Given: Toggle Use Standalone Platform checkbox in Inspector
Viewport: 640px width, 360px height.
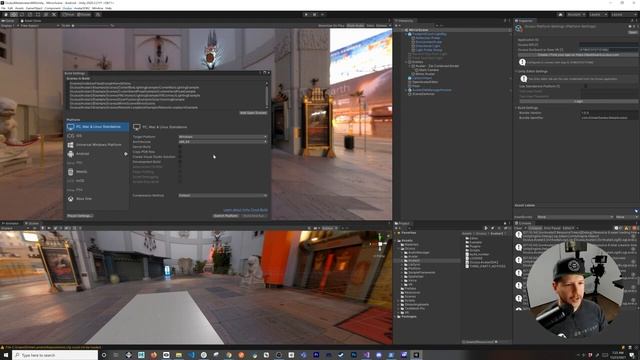Looking at the screenshot, I should click(x=586, y=86).
